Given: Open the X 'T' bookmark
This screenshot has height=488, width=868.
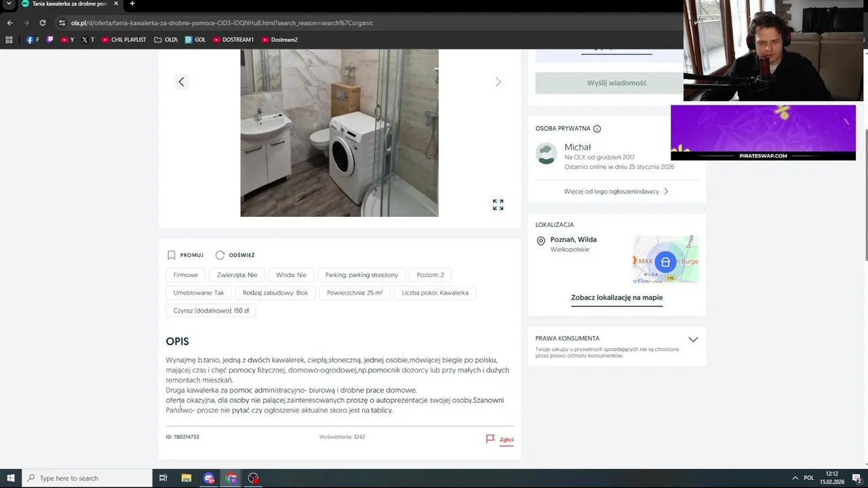Looking at the screenshot, I should pos(87,40).
